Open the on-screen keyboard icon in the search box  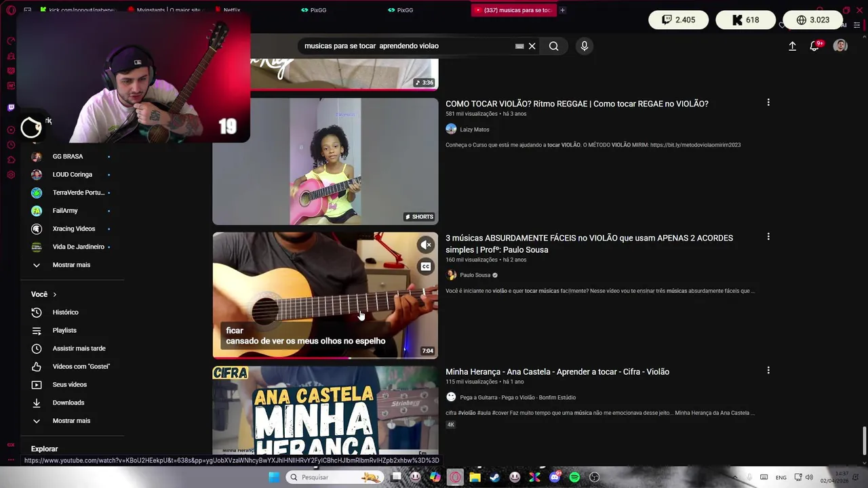(519, 46)
